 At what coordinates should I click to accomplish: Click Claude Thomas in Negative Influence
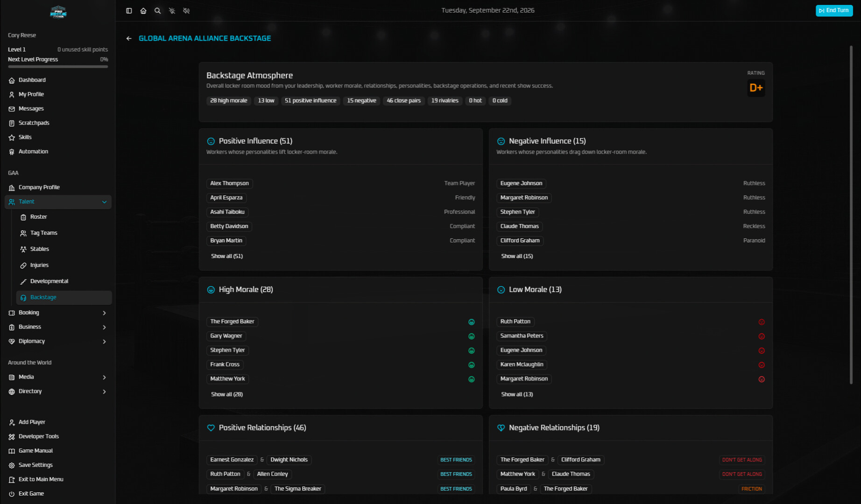coord(520,226)
